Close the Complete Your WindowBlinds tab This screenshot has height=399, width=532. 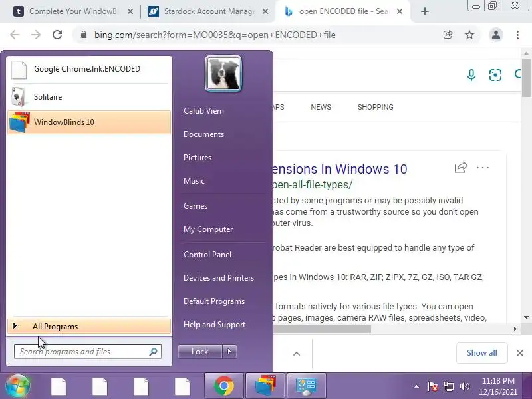point(130,11)
